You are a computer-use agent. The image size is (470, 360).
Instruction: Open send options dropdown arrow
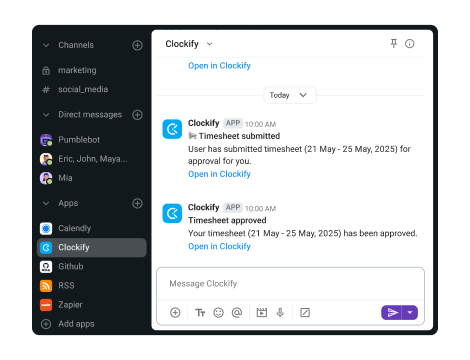(x=410, y=313)
